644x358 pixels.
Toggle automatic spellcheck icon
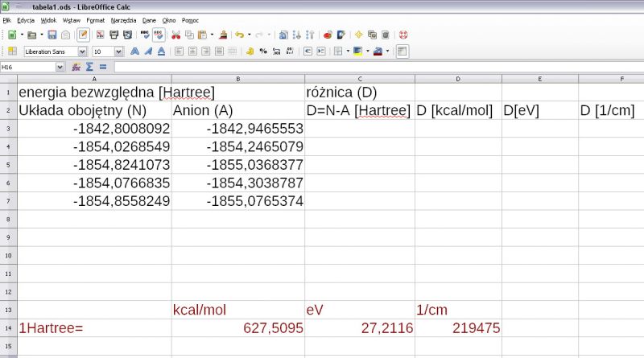tap(159, 35)
